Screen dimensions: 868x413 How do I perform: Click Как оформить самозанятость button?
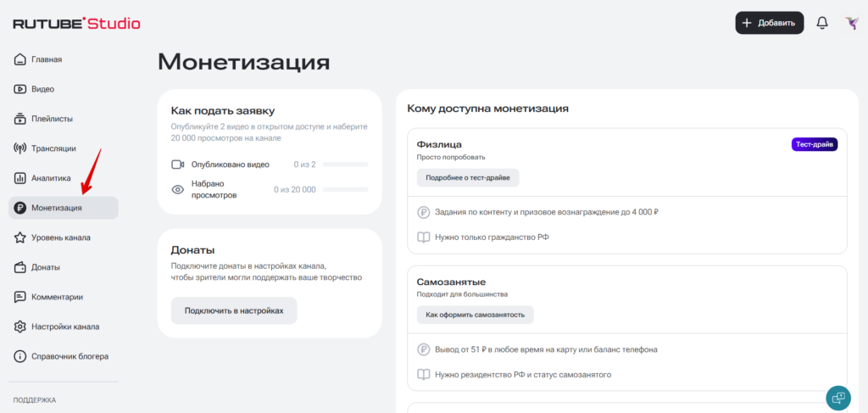475,315
